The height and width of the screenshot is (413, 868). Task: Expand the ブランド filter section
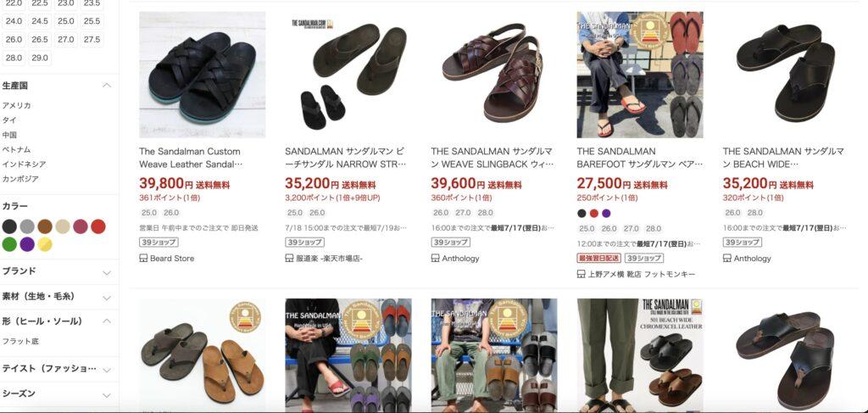point(59,271)
